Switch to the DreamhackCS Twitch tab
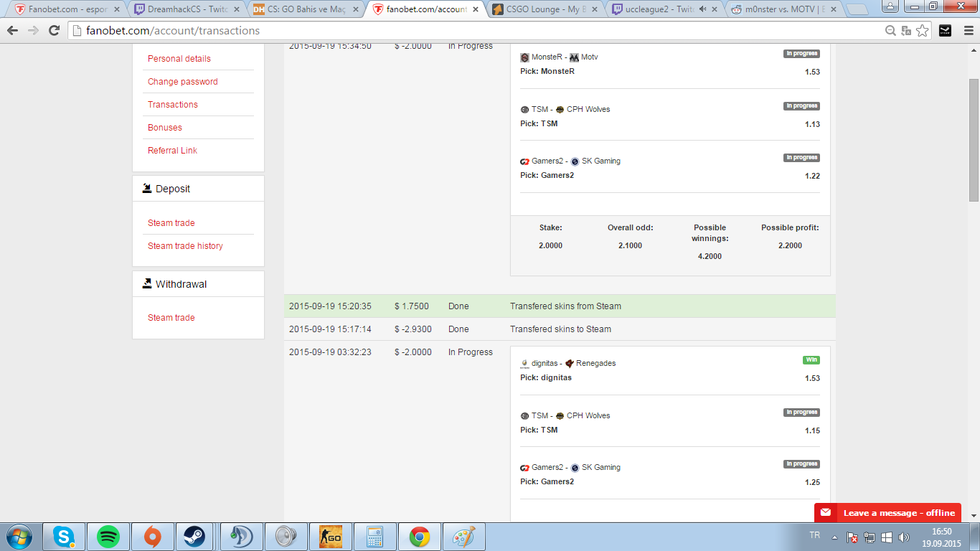Viewport: 980px width, 551px height. 186,9
